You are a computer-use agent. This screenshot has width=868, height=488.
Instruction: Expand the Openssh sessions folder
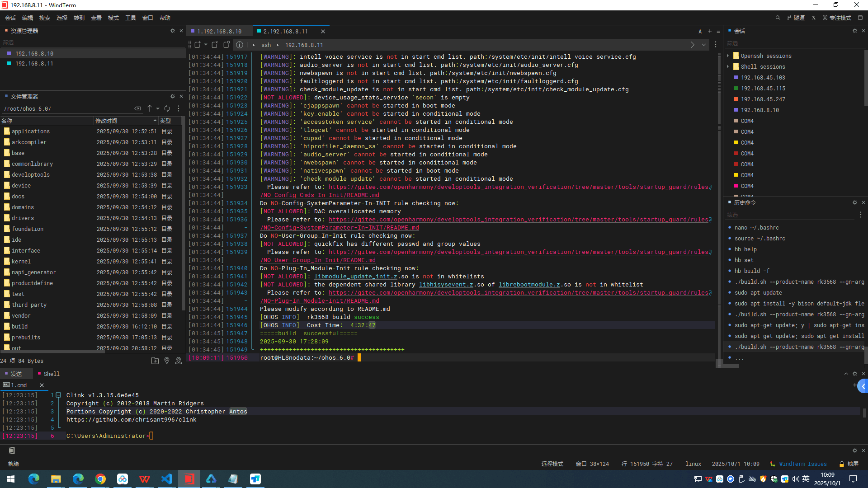[728, 56]
